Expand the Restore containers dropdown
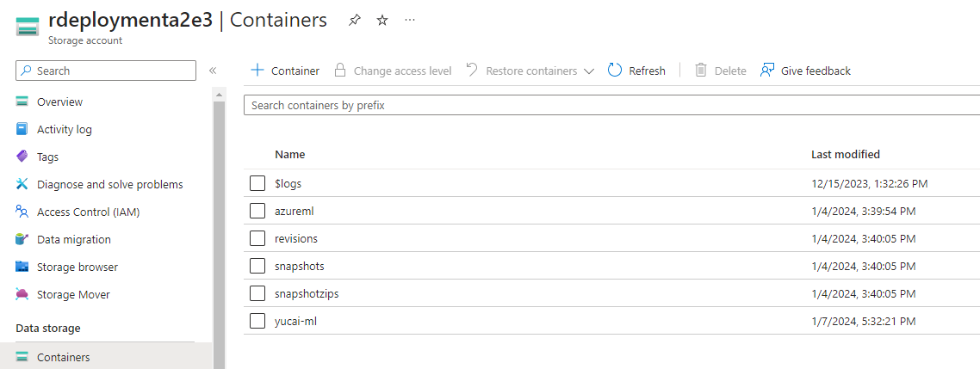980x369 pixels. click(589, 71)
